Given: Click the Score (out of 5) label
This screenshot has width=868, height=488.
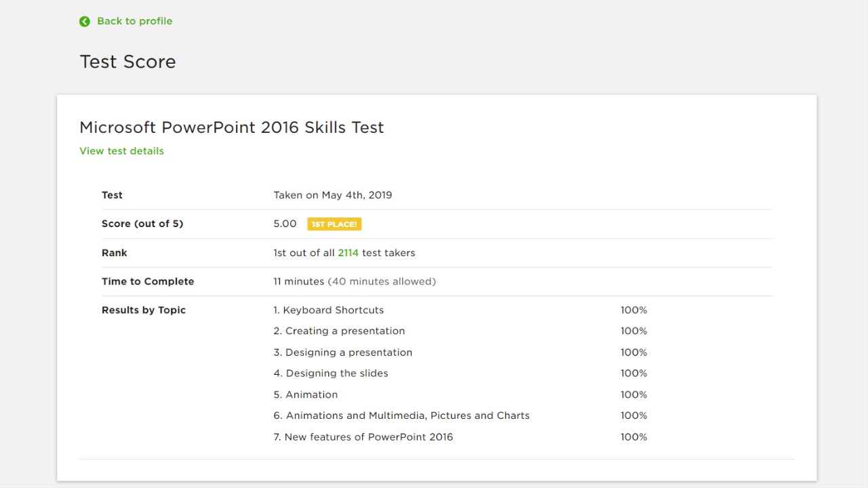Looking at the screenshot, I should (142, 224).
